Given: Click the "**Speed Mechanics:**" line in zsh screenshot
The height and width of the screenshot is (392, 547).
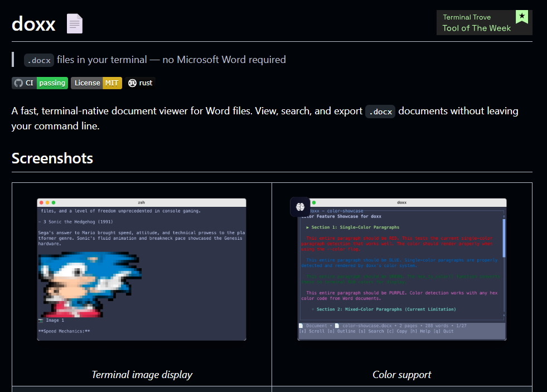Looking at the screenshot, I should [x=64, y=331].
